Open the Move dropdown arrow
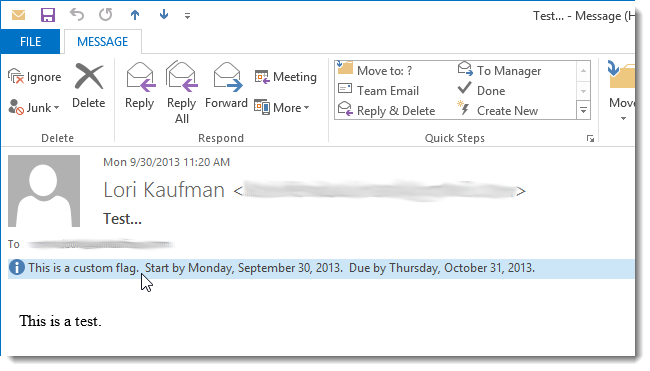Viewport: 650px width, 371px height. click(x=623, y=119)
